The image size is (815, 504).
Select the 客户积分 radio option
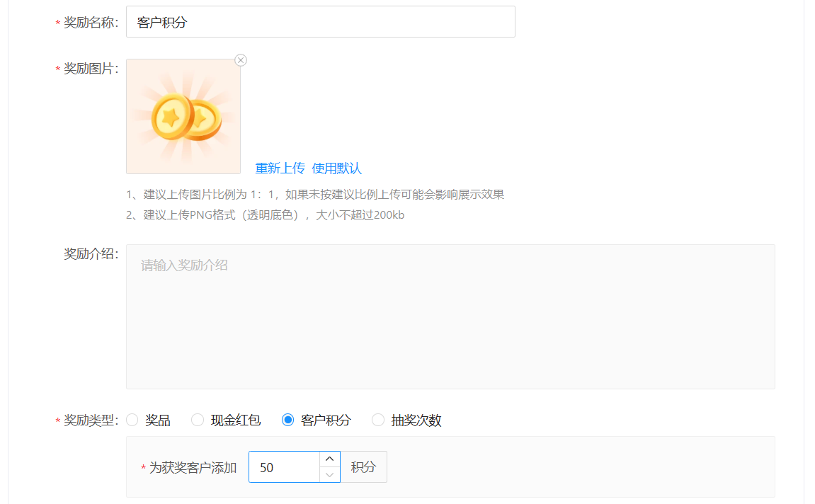[288, 420]
